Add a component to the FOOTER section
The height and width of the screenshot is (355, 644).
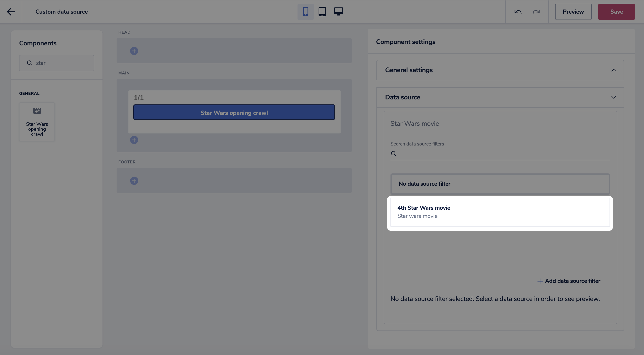[x=134, y=181]
